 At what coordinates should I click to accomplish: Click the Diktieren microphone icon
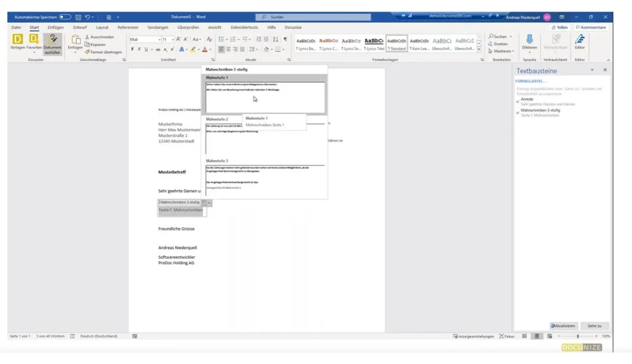click(529, 39)
